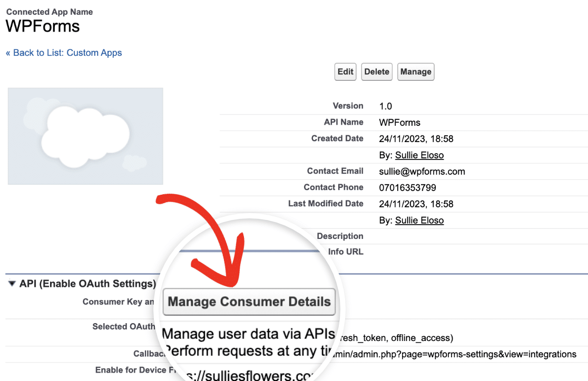
Task: Click the Connected App Name label
Action: [50, 12]
